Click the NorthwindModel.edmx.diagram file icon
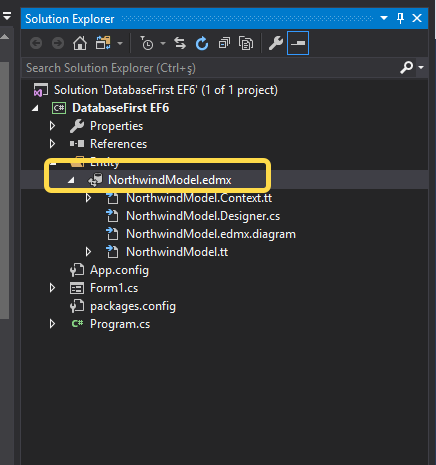This screenshot has height=465, width=436. click(112, 234)
